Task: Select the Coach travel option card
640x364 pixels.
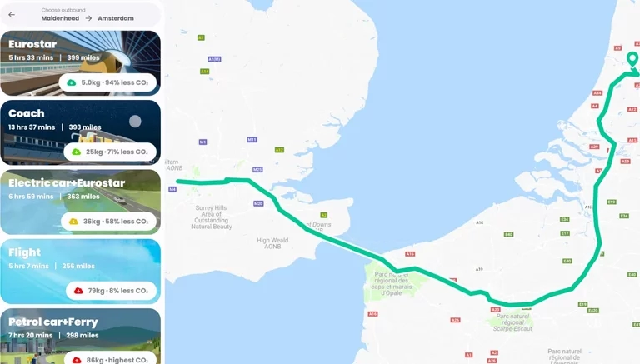Action: 80,132
